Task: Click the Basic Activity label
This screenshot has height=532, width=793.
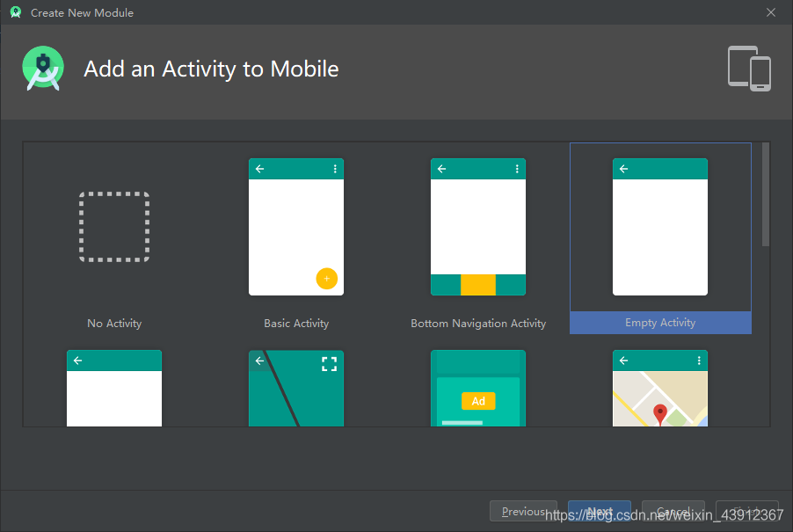Action: [x=296, y=323]
